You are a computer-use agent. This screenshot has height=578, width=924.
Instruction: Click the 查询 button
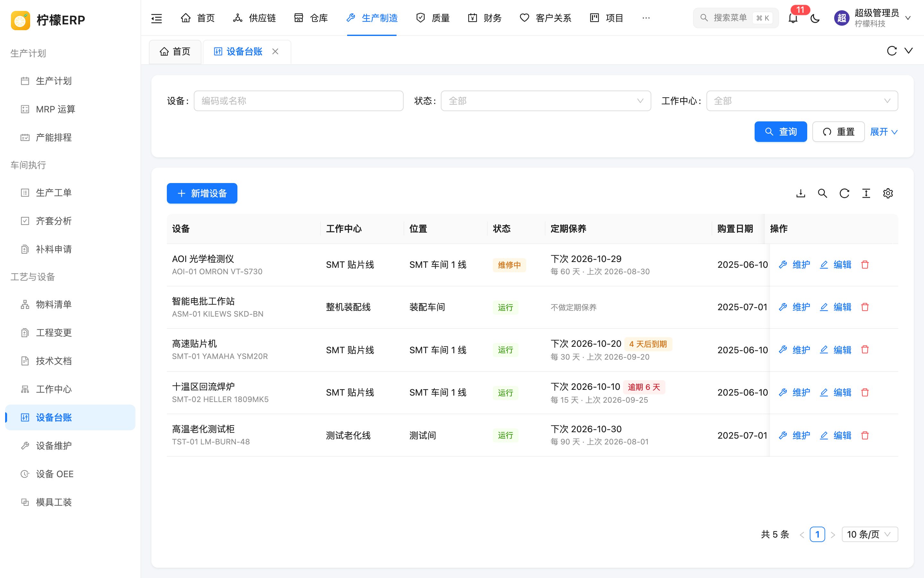(781, 132)
